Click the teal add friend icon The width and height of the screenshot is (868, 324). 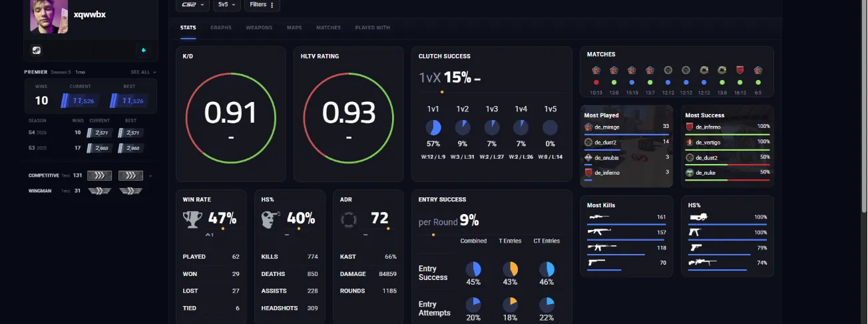[144, 50]
